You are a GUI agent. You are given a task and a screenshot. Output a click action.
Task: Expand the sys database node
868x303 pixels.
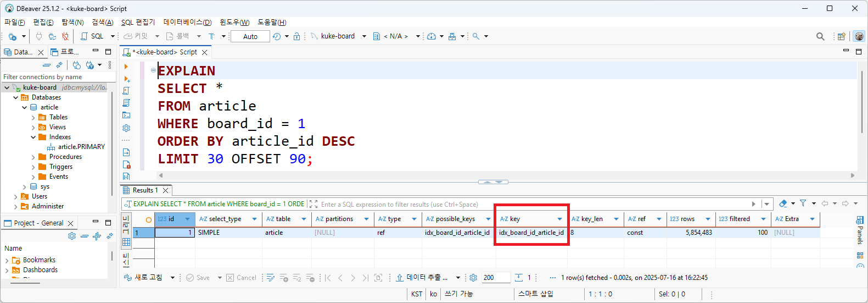[24, 186]
